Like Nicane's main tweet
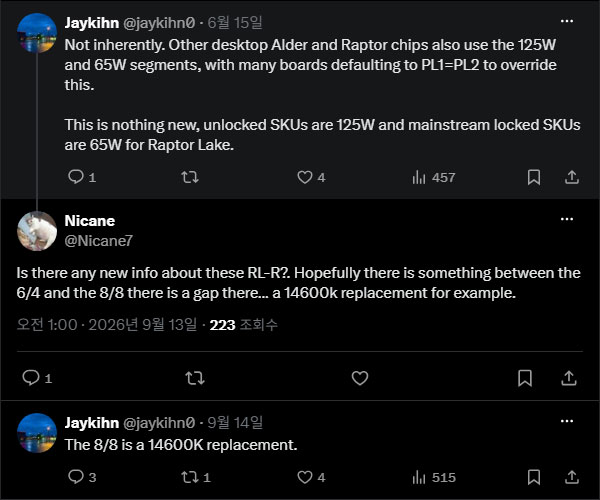Image resolution: width=600 pixels, height=500 pixels. (x=360, y=378)
